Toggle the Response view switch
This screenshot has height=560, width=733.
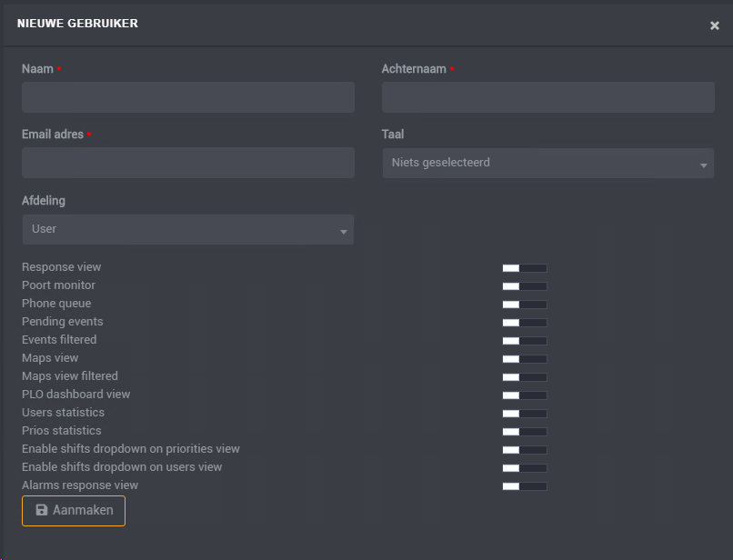coord(525,268)
